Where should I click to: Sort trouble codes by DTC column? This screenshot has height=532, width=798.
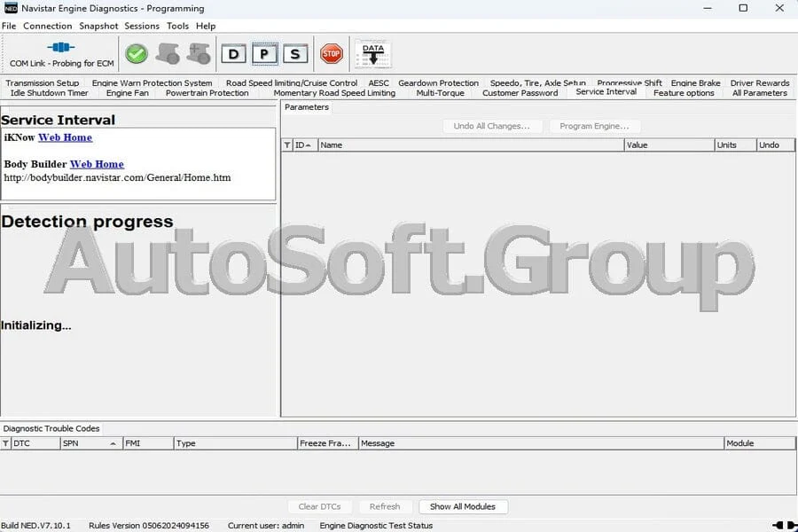pyautogui.click(x=35, y=443)
